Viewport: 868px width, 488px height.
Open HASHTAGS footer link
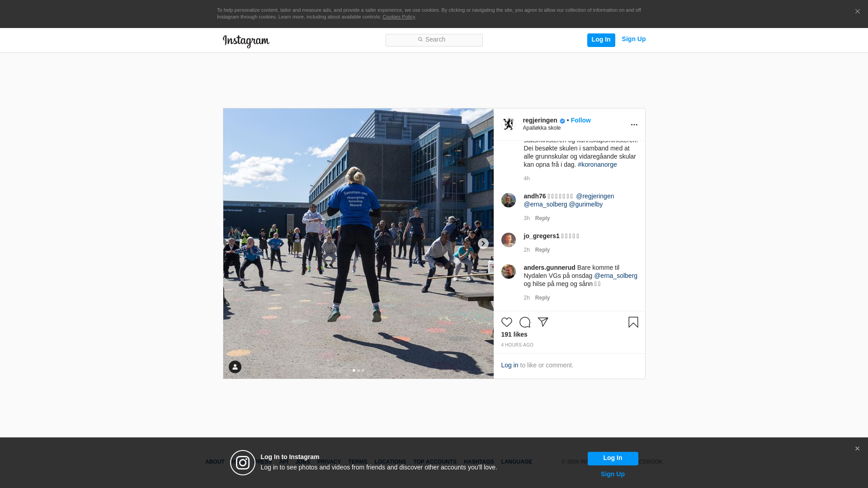coord(479,462)
